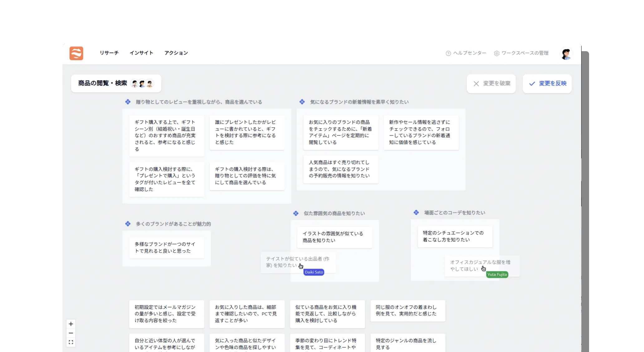Zoom out with the minus button
This screenshot has height=352, width=644.
[x=71, y=333]
